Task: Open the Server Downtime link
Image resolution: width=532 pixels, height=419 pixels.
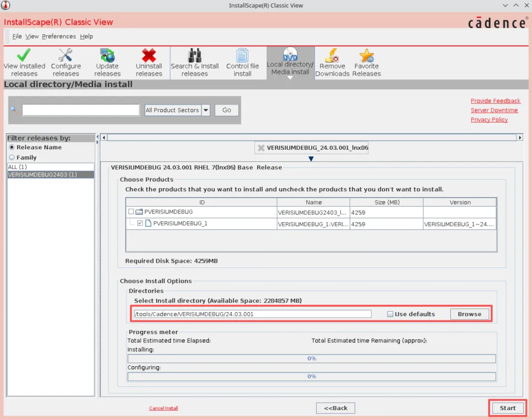Action: (x=494, y=110)
